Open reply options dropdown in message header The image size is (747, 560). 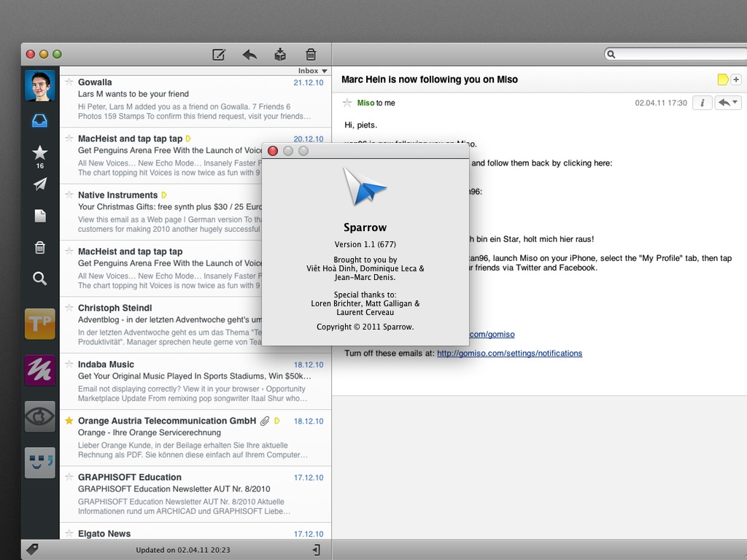(728, 103)
